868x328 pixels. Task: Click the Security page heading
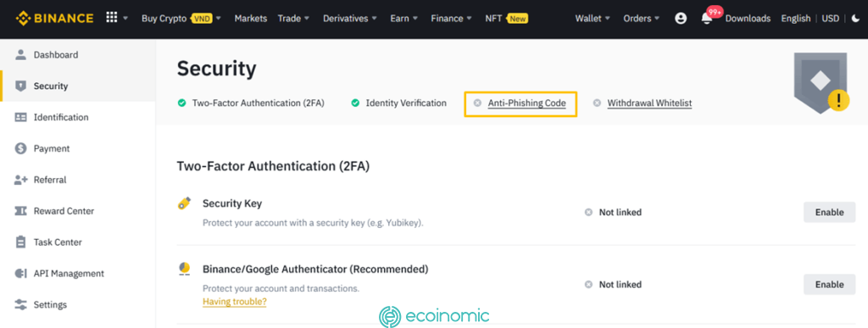pos(216,69)
